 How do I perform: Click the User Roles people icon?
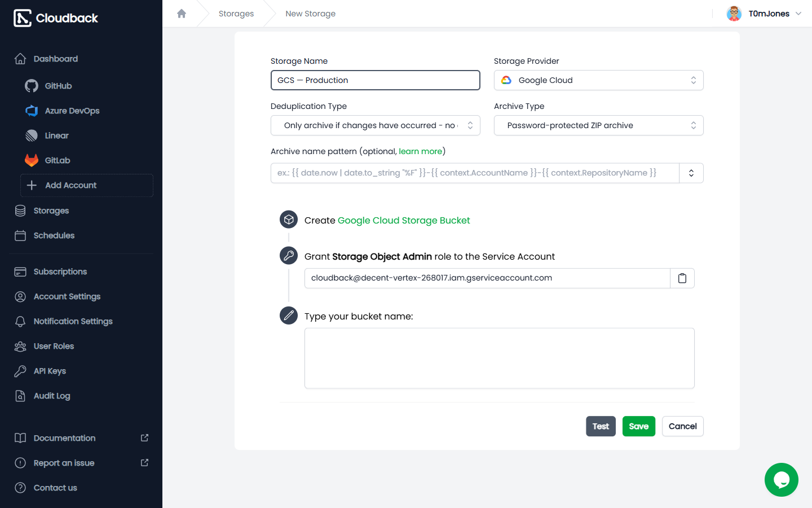coord(20,346)
